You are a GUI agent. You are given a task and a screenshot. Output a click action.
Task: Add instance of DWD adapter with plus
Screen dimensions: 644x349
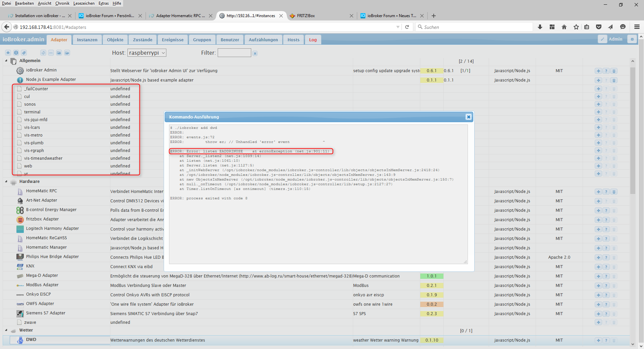(598, 340)
